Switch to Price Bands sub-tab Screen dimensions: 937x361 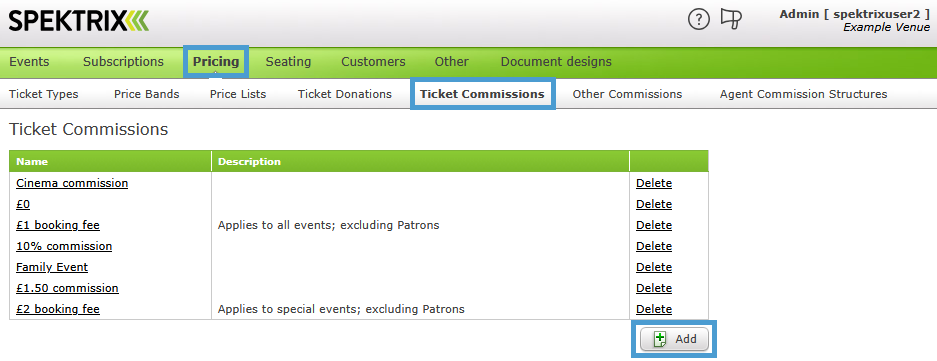pos(146,94)
